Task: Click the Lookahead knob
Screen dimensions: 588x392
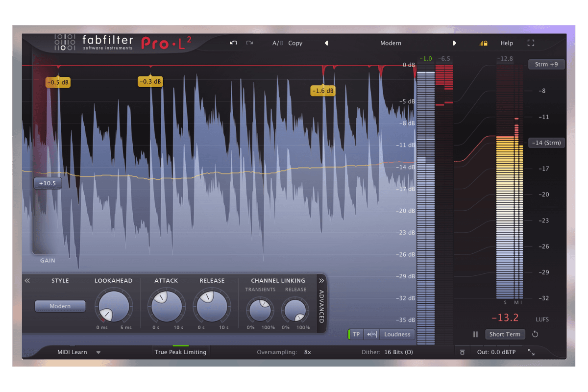Action: pyautogui.click(x=113, y=306)
